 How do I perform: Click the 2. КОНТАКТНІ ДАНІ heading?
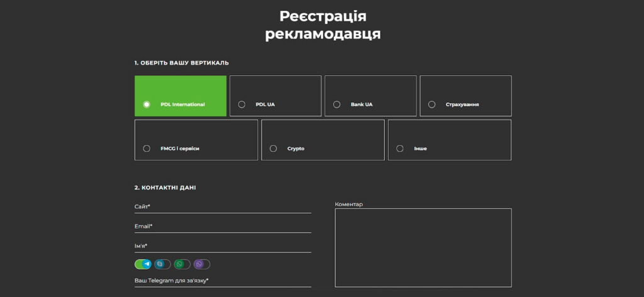[165, 188]
